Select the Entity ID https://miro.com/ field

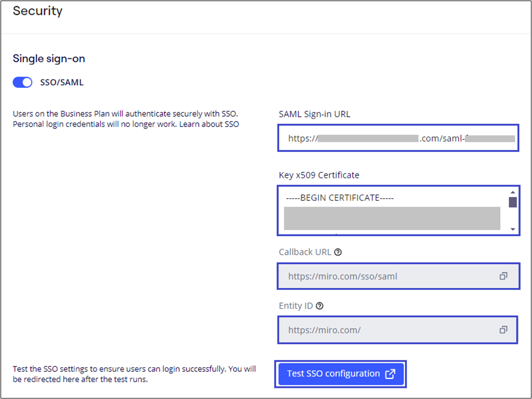[x=380, y=330]
